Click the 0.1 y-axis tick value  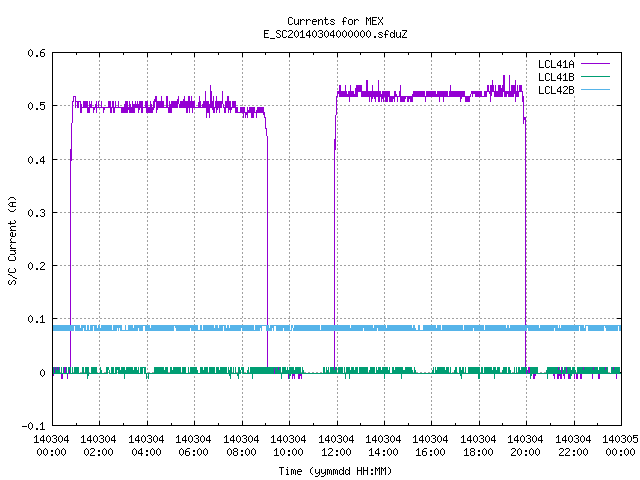point(36,319)
